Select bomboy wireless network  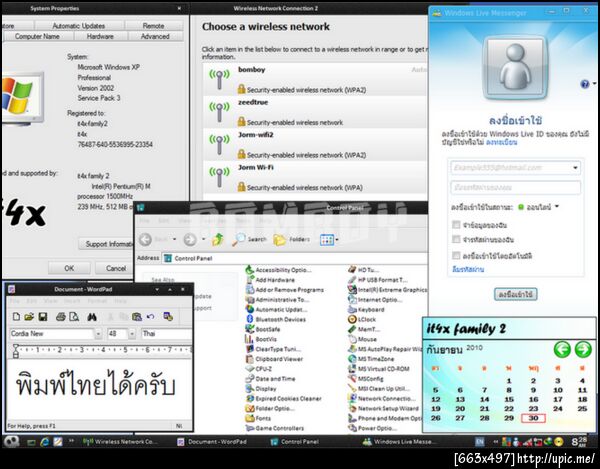click(x=315, y=80)
